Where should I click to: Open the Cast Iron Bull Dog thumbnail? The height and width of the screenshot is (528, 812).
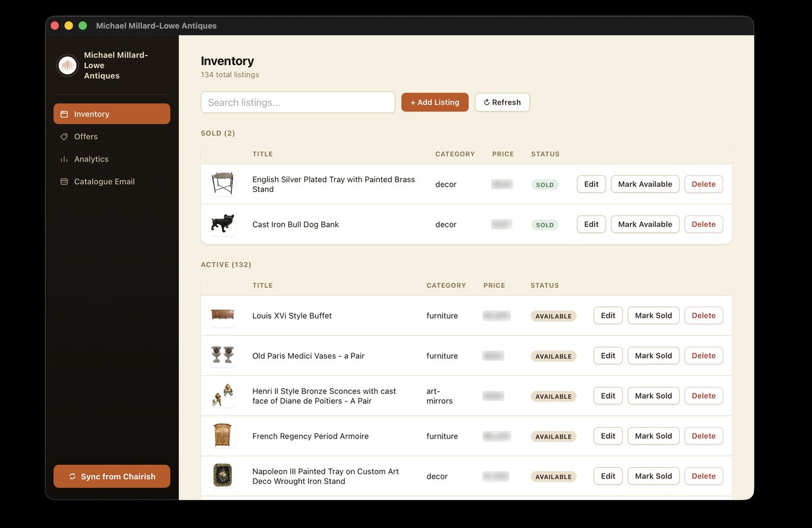(x=223, y=224)
